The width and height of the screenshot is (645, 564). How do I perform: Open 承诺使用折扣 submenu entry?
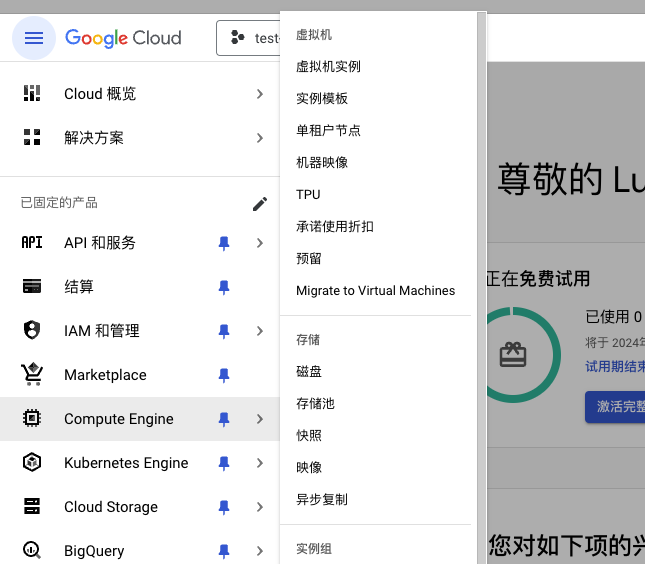click(x=335, y=226)
